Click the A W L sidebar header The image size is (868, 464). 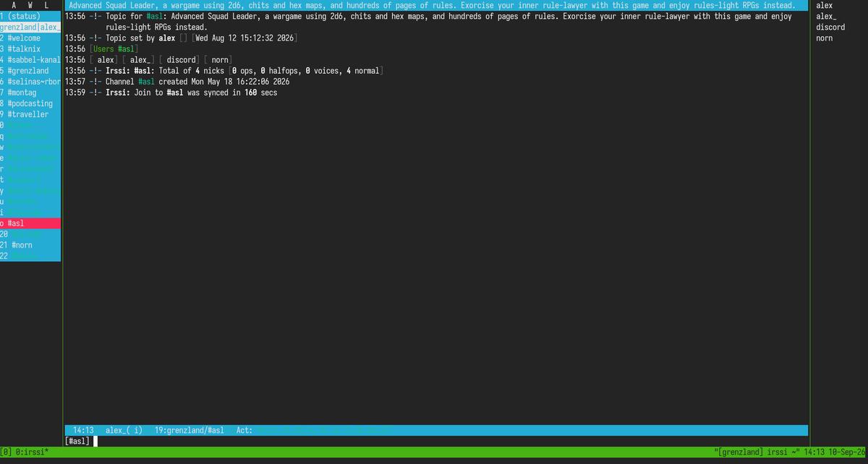pyautogui.click(x=30, y=5)
